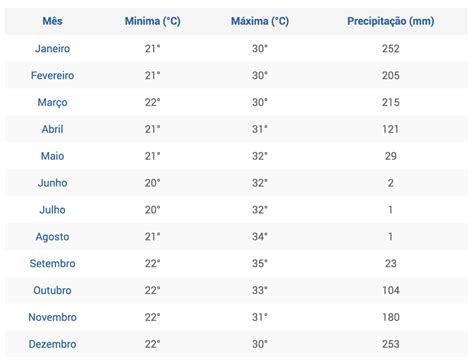Open the Junho month link

52,183
